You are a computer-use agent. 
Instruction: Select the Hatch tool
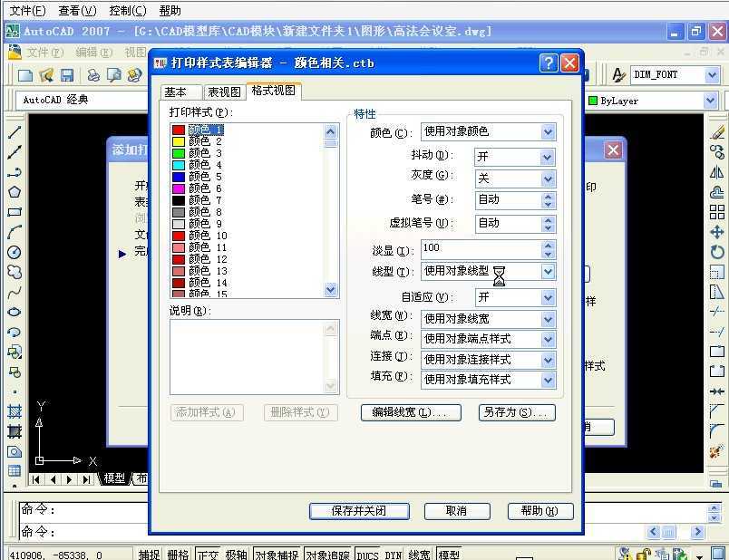click(x=15, y=411)
